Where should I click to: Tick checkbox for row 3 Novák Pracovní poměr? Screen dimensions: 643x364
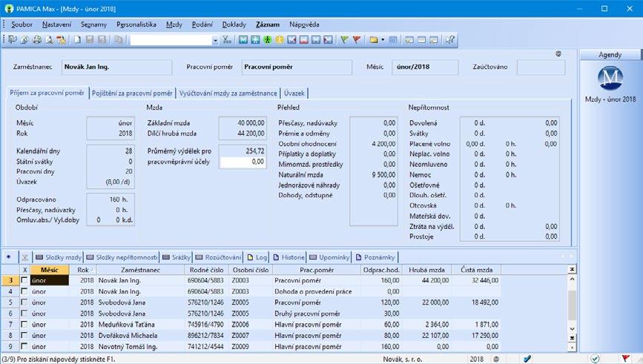[24, 280]
